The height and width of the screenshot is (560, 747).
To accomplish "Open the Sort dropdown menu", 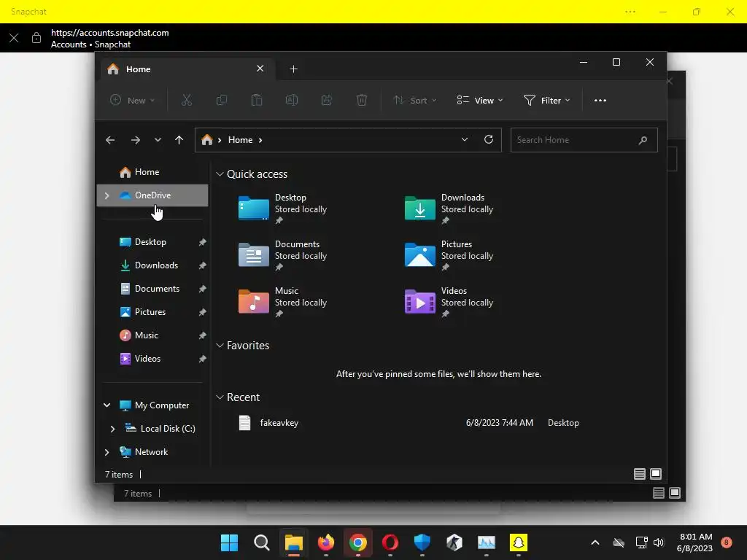I will (414, 101).
